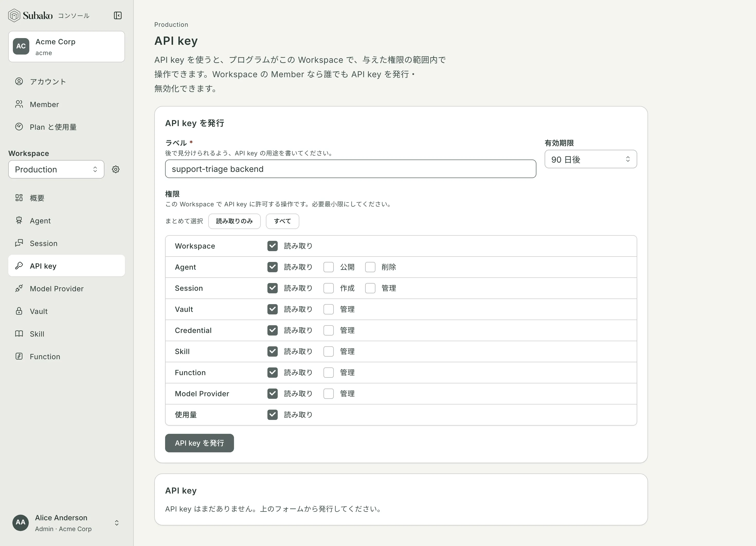Open Model Provider page

pyautogui.click(x=66, y=288)
